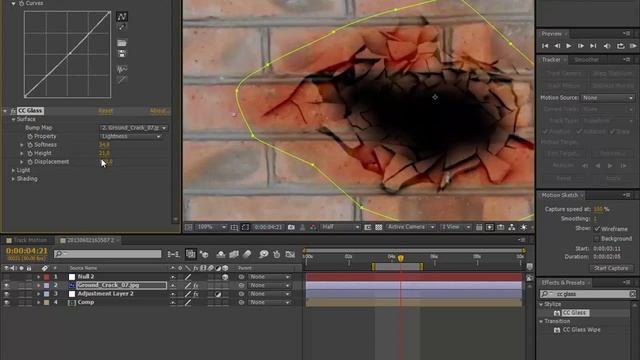The height and width of the screenshot is (360, 640).
Task: Start RAM preview in Preview panel
Action: (633, 46)
